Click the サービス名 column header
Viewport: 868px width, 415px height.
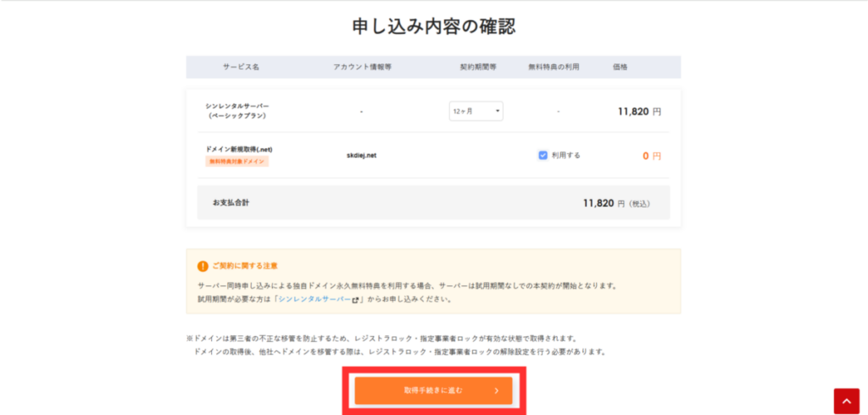click(x=241, y=67)
